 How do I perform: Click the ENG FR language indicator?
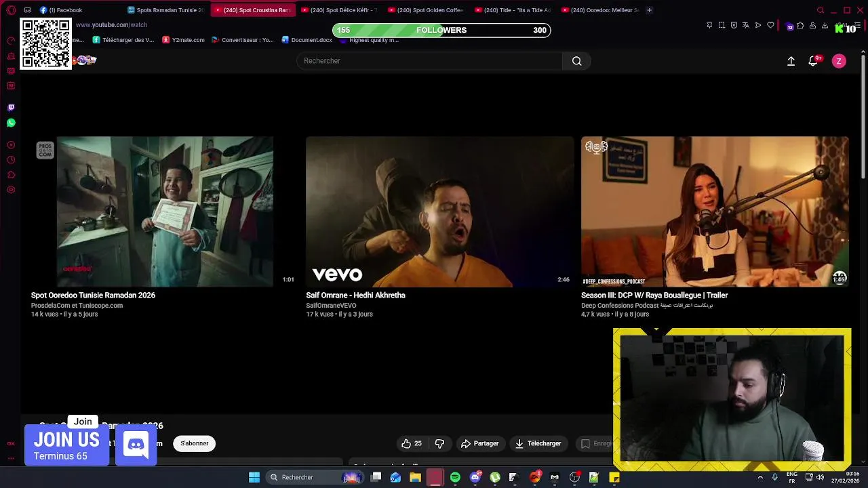pos(792,477)
